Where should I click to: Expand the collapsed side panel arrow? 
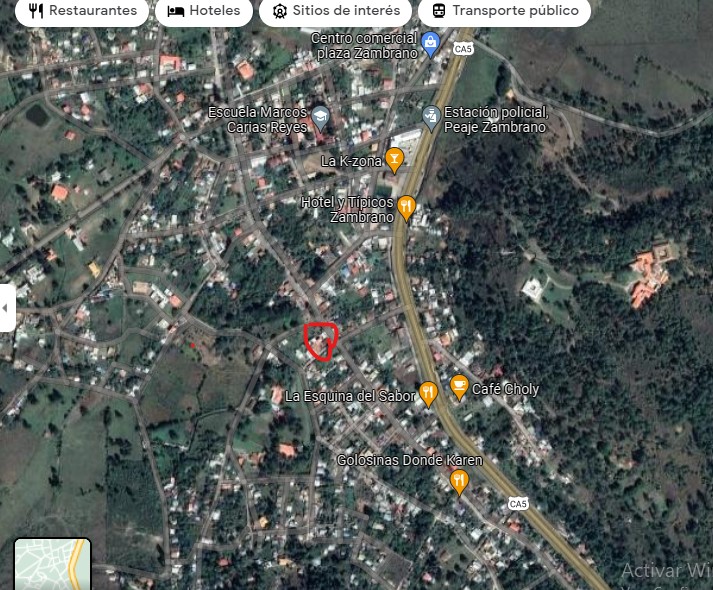click(x=6, y=308)
